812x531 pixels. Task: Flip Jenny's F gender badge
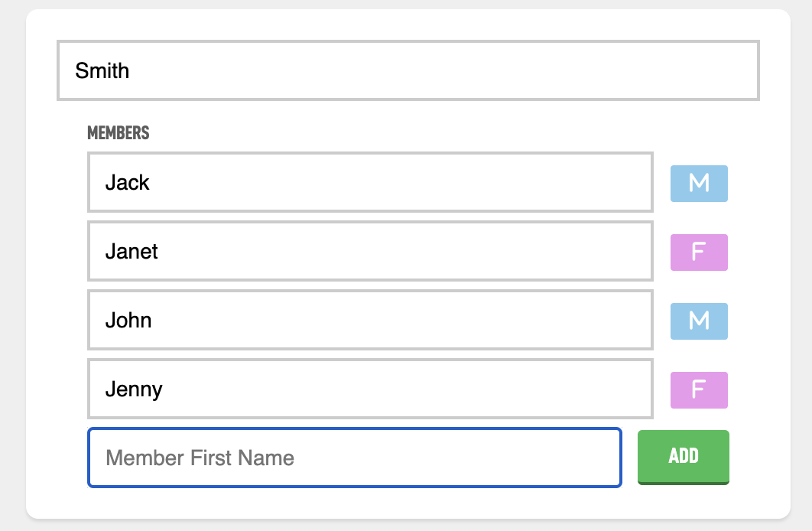699,390
